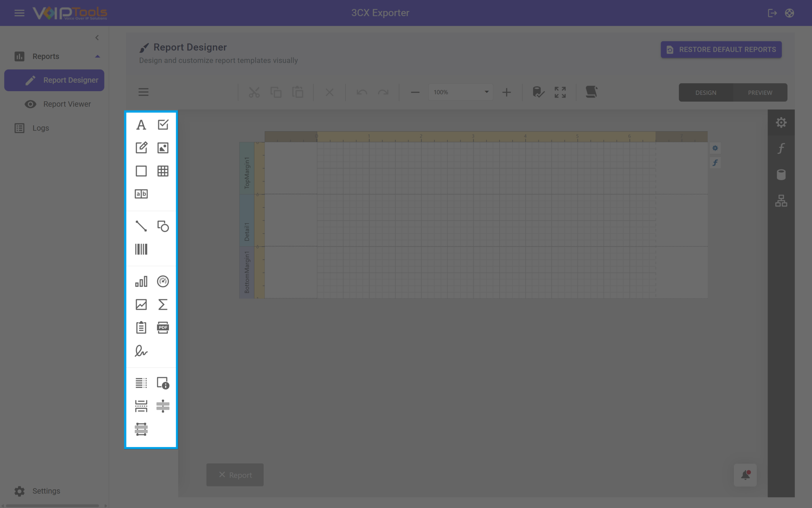Toggle the top-left main hamburger menu

pyautogui.click(x=19, y=13)
